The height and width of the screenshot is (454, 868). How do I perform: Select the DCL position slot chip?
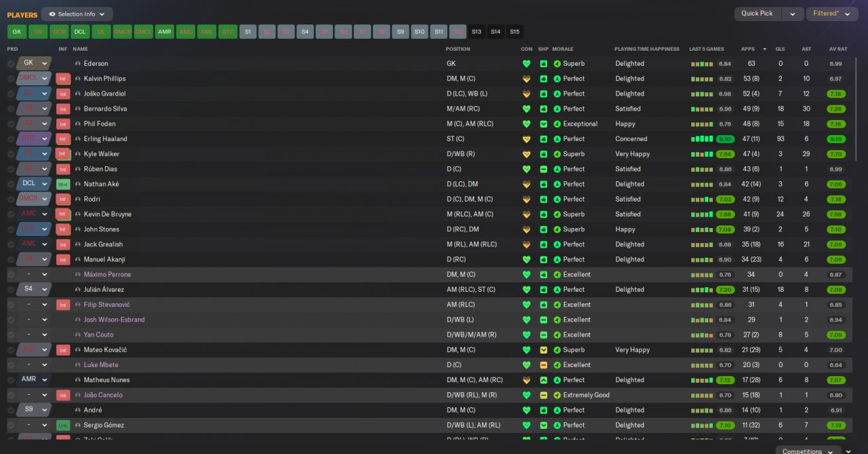coord(80,32)
